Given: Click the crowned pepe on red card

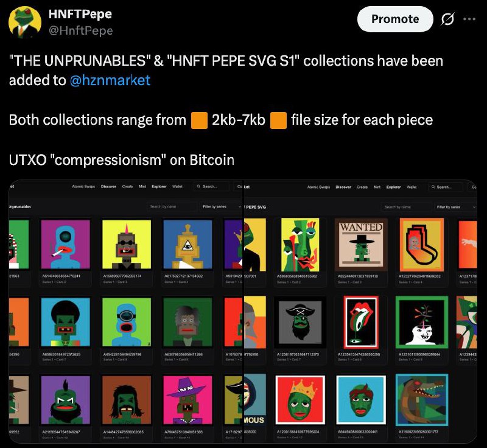Looking at the screenshot, I should 300,400.
